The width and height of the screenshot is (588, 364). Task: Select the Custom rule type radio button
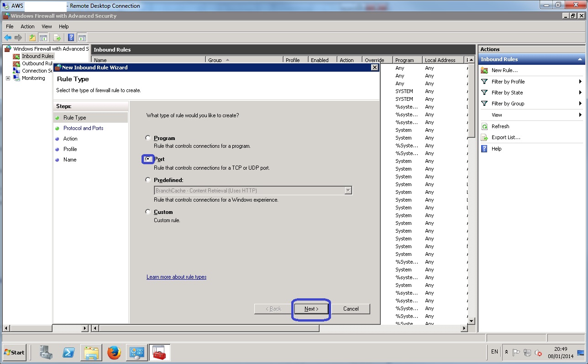(148, 212)
